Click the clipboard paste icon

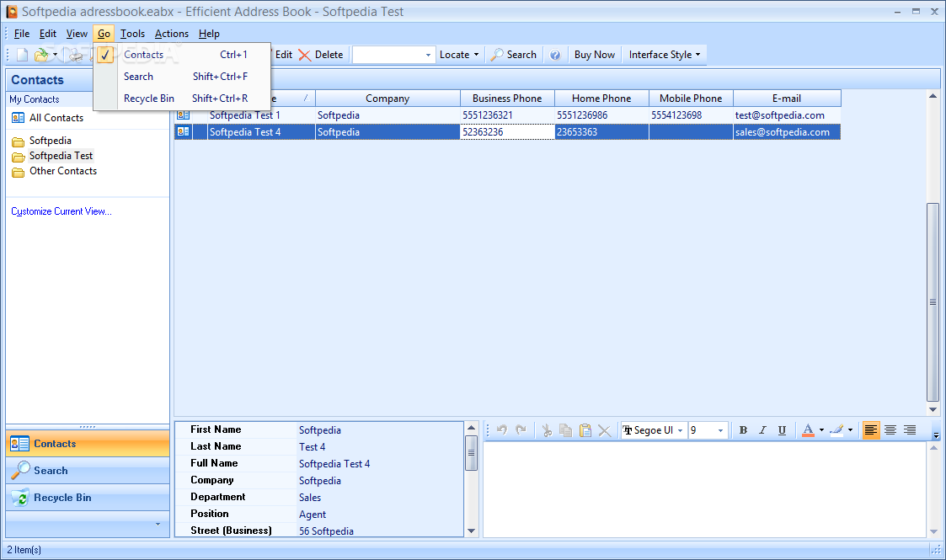[x=585, y=430]
